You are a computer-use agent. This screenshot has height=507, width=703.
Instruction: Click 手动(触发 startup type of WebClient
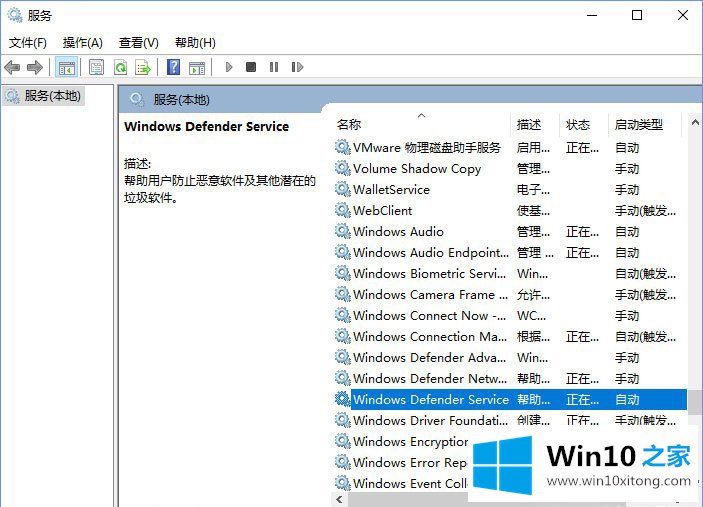click(645, 211)
